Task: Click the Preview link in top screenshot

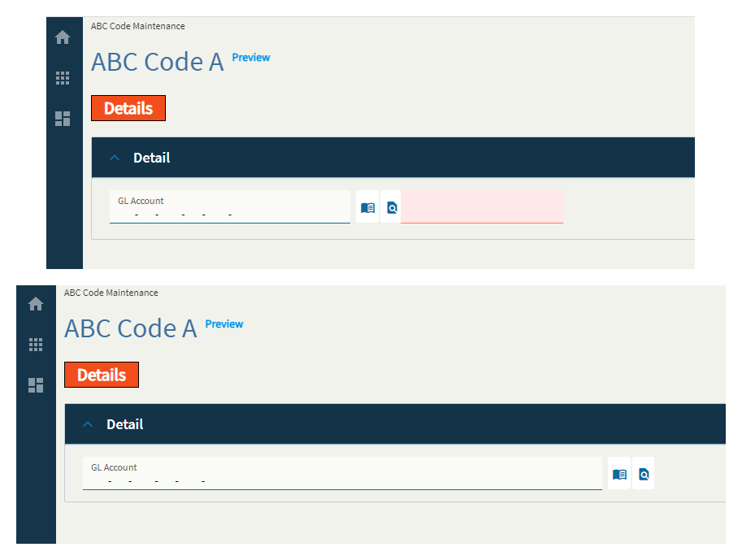Action: click(x=251, y=57)
